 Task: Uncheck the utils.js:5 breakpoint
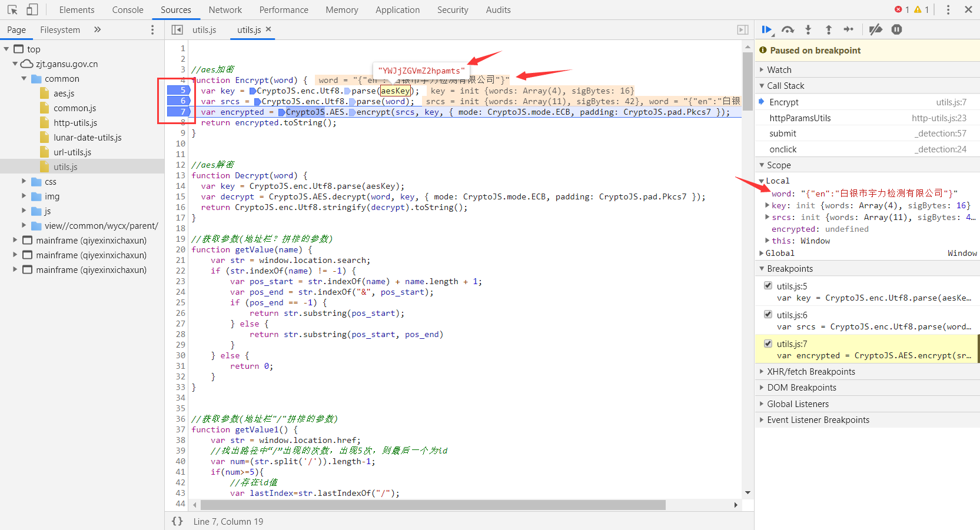click(x=768, y=286)
